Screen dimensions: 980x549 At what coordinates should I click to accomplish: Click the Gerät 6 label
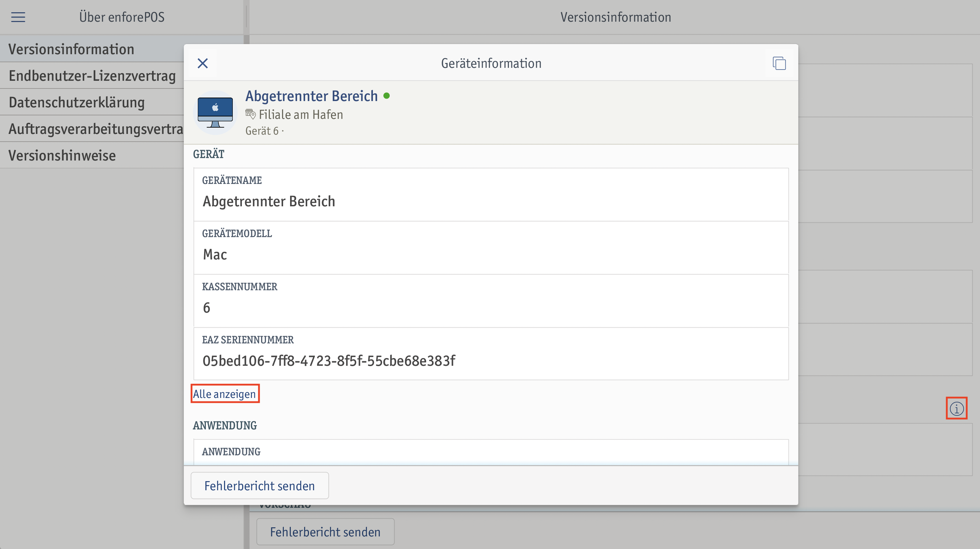tap(262, 131)
